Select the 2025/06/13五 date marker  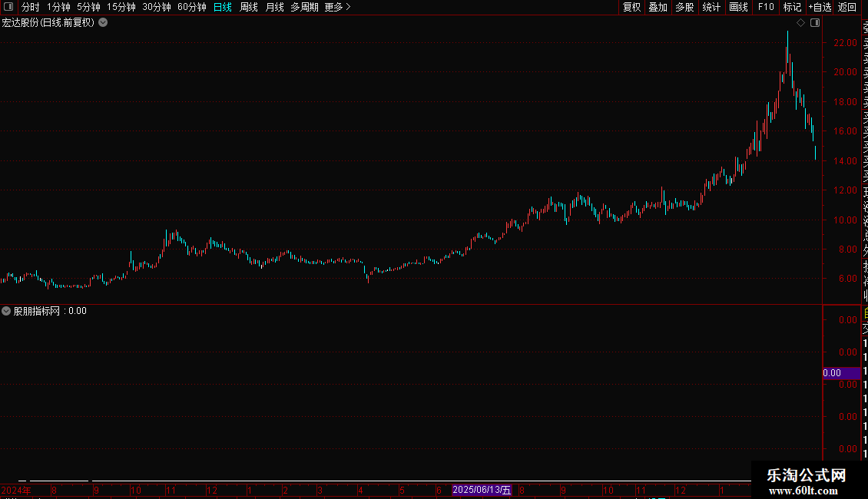[482, 490]
